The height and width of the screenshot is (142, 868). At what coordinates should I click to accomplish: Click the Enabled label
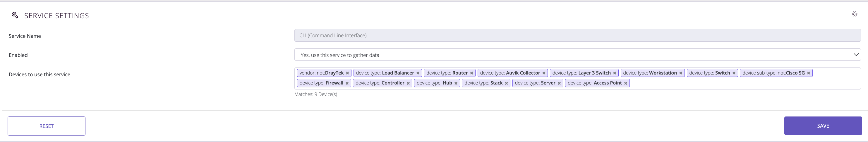pos(18,55)
